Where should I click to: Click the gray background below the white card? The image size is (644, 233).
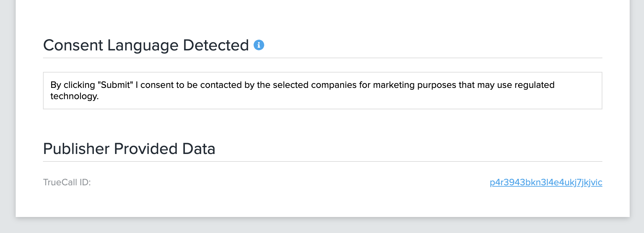coord(322,226)
